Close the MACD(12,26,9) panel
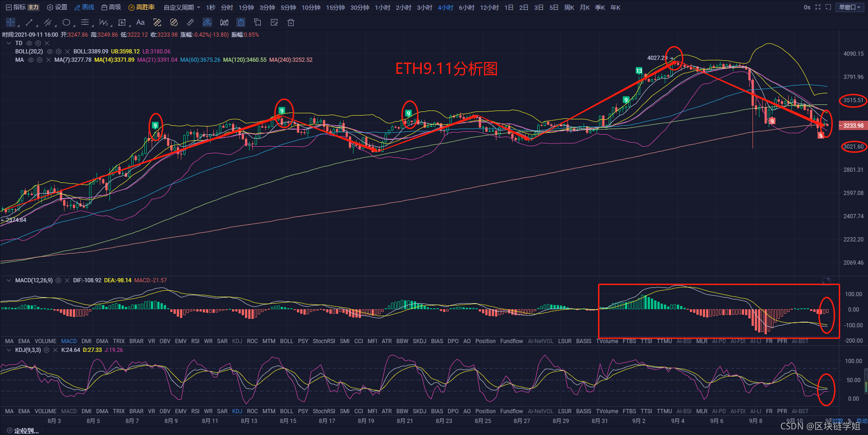Screen dimensions: 868x435 point(67,280)
